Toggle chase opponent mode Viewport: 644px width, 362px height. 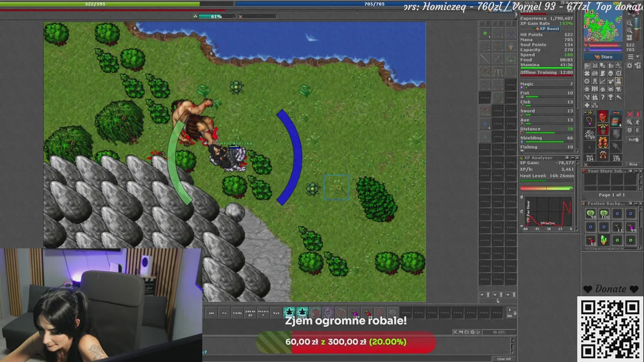[x=637, y=122]
